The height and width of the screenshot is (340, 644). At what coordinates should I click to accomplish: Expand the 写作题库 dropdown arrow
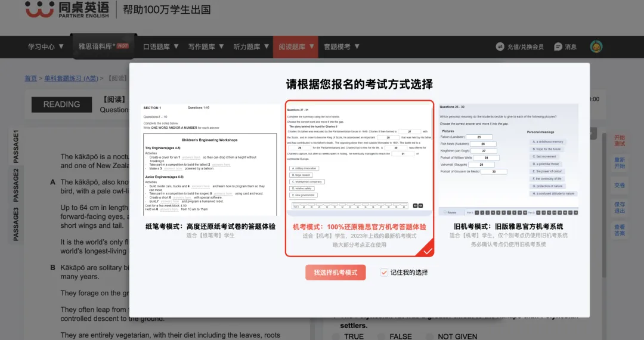coord(221,47)
